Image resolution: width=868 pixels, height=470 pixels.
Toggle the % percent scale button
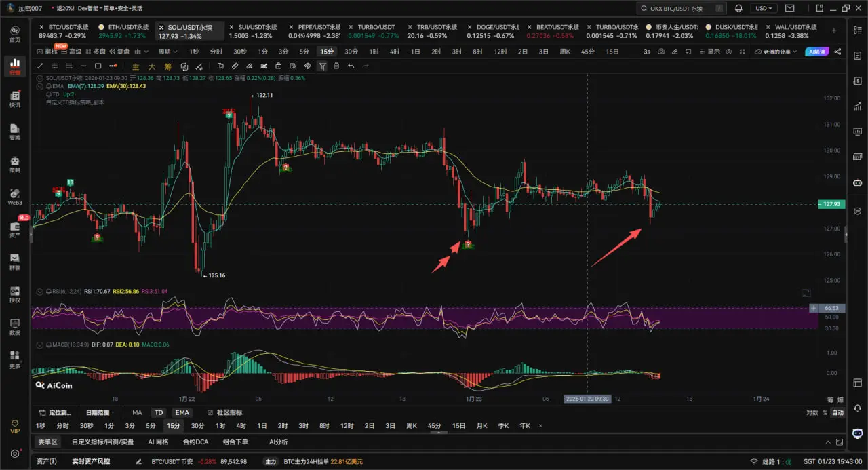click(825, 412)
